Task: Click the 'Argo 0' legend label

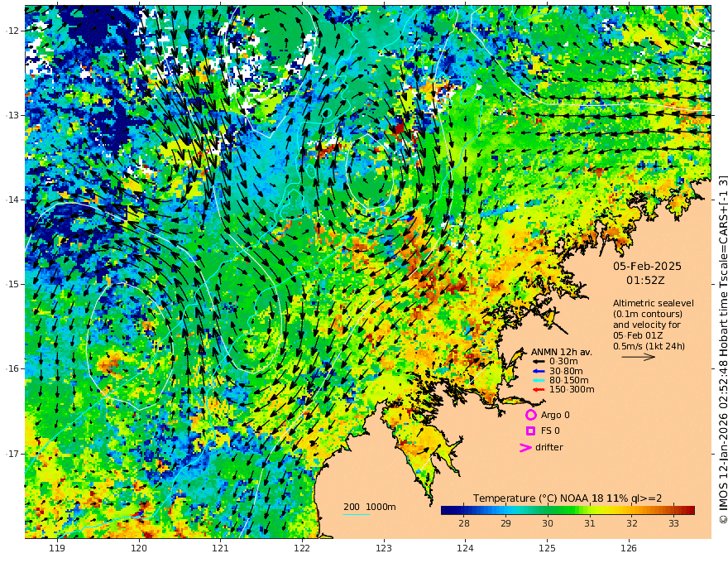Action: 555,415
